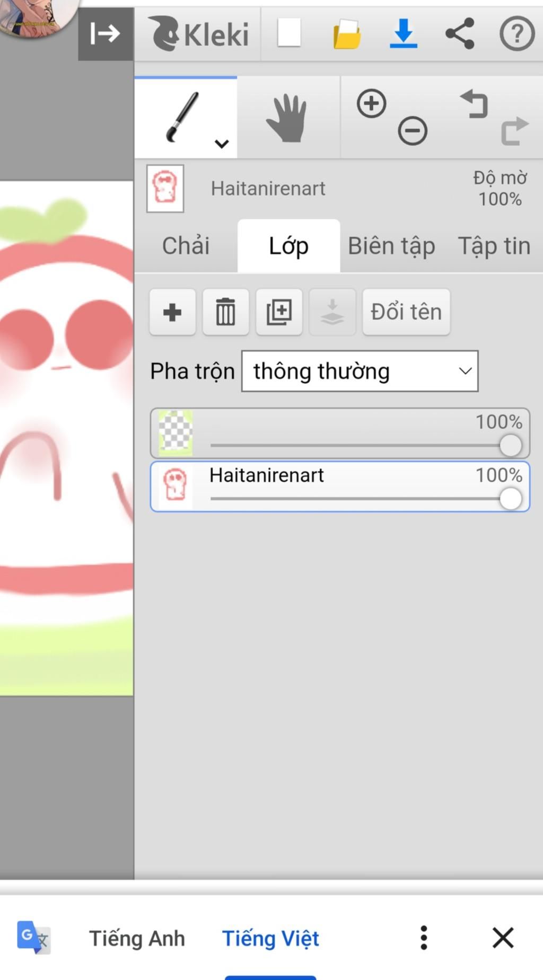Image resolution: width=543 pixels, height=980 pixels.
Task: Create a new blank image
Action: point(289,33)
